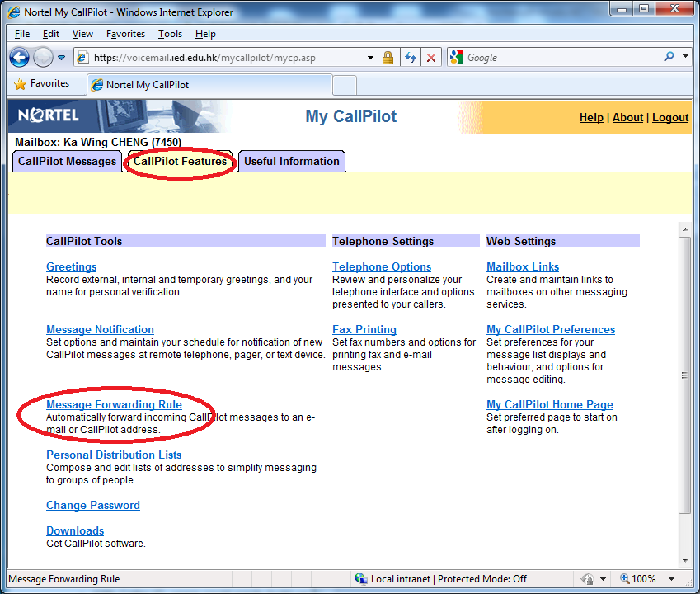Switch to CallPilot Features tab
This screenshot has width=700, height=594.
(x=180, y=161)
